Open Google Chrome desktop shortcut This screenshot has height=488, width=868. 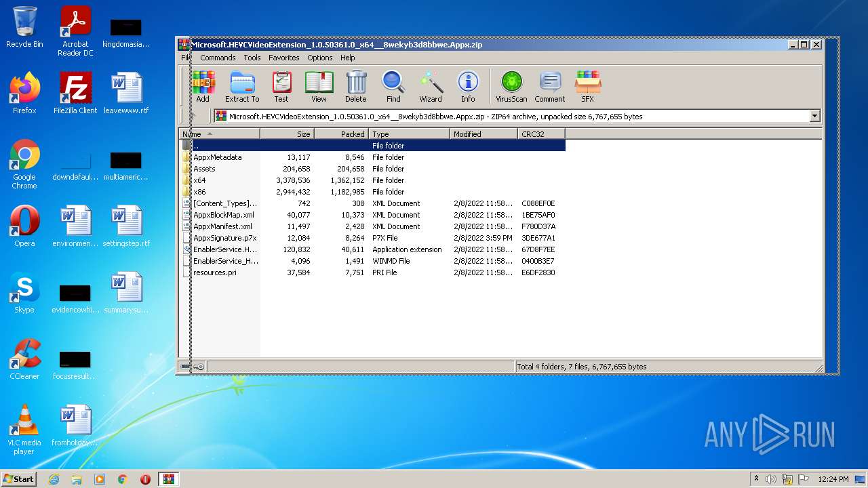click(x=24, y=164)
